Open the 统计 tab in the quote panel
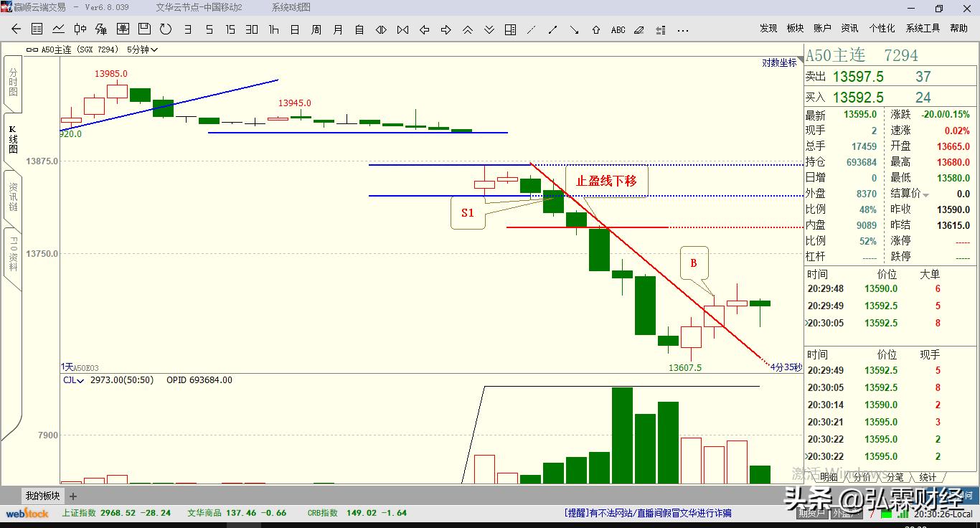 tap(928, 477)
